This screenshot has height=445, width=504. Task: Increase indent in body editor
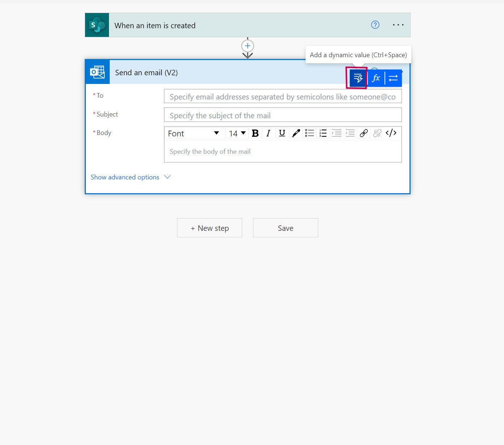pyautogui.click(x=337, y=133)
